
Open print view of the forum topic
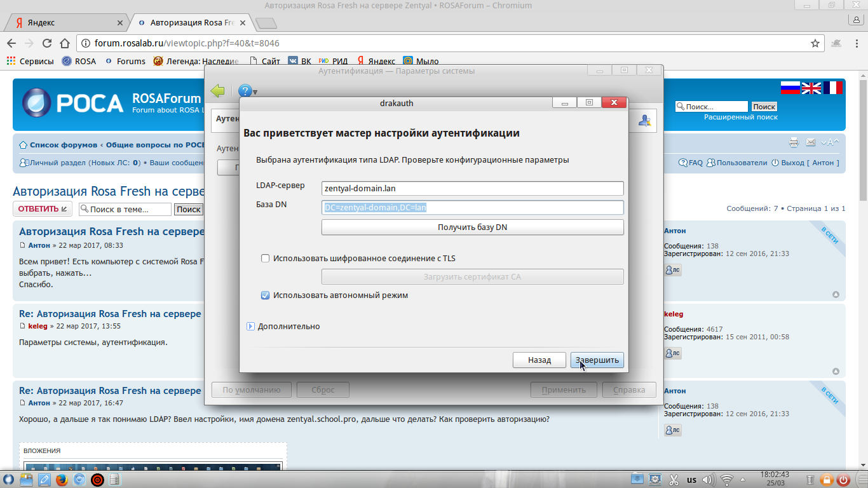tap(794, 142)
